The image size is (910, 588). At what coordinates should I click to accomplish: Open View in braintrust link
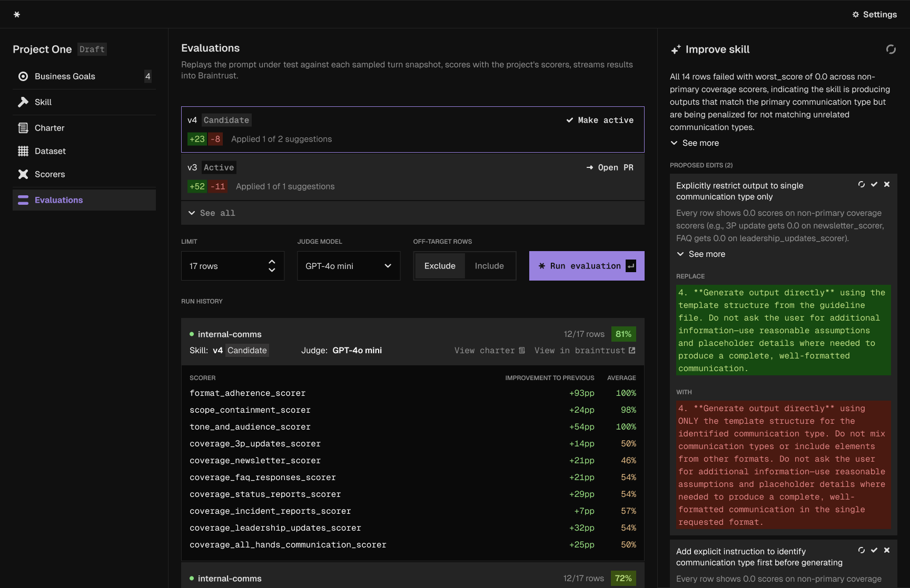pos(585,351)
